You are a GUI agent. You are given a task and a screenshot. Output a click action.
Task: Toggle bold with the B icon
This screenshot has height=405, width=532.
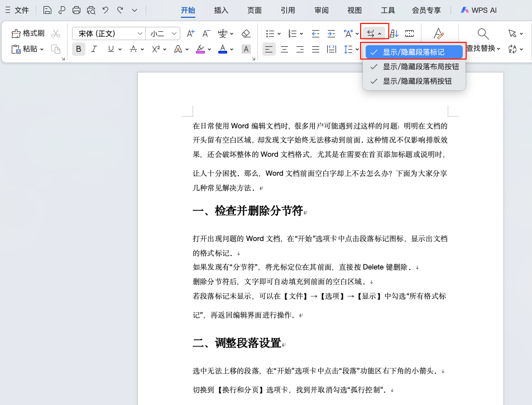tap(78, 50)
